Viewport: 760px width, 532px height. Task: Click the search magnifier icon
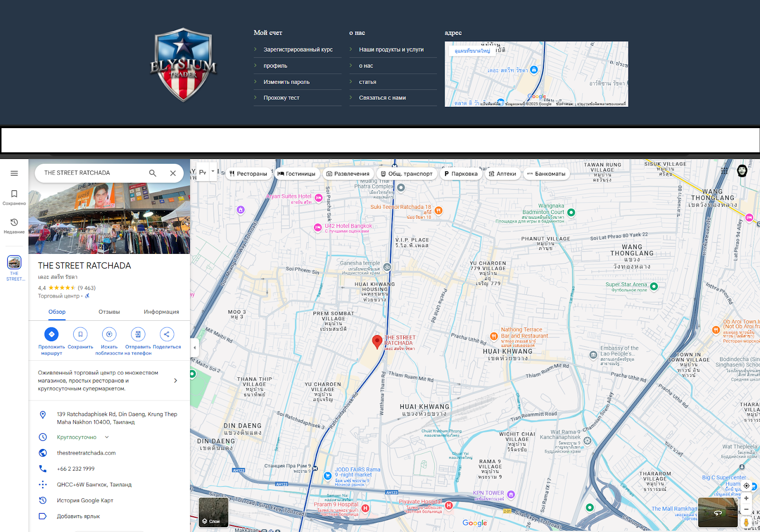pyautogui.click(x=152, y=173)
